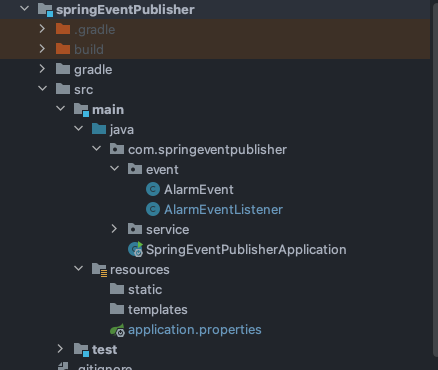438x370 pixels.
Task: Select the test folder label
Action: 104,350
